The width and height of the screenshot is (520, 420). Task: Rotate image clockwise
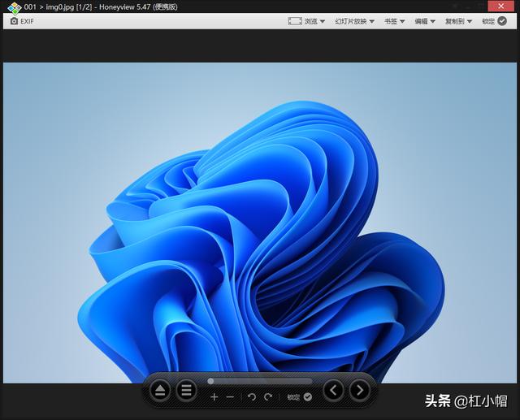pyautogui.click(x=268, y=396)
